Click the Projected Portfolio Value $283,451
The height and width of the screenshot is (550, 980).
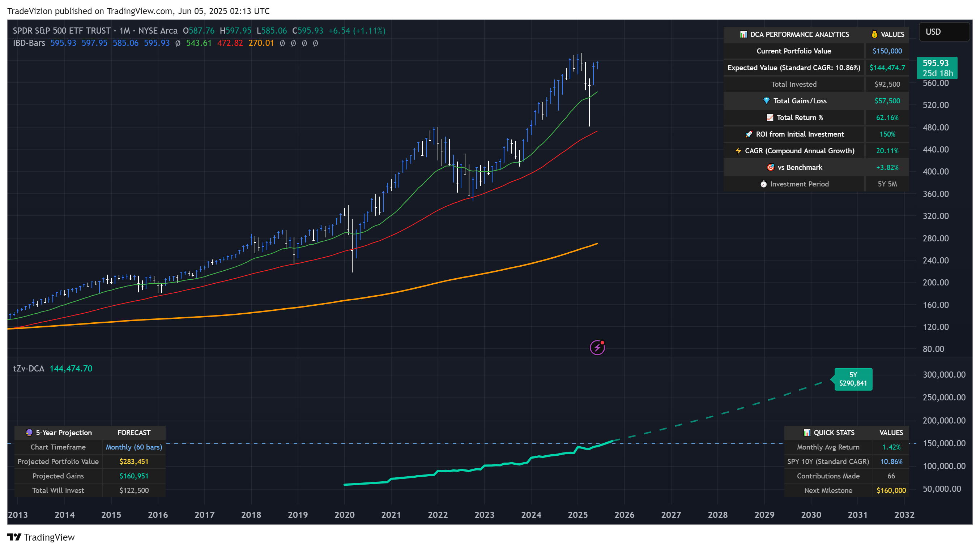(x=134, y=461)
